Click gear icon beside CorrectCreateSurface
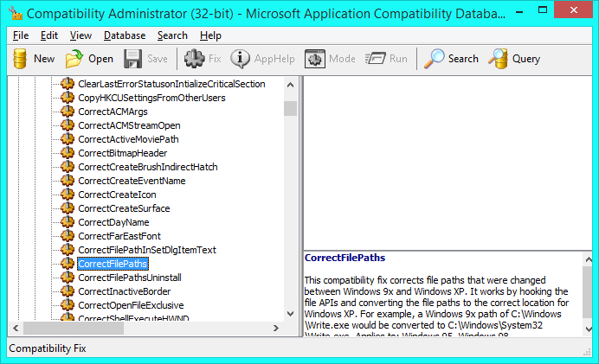The image size is (599, 364). click(68, 208)
